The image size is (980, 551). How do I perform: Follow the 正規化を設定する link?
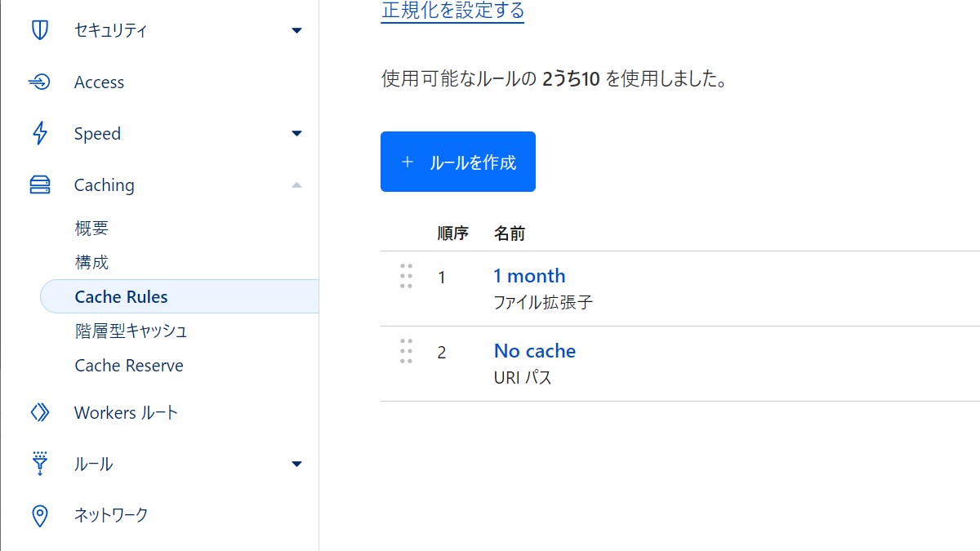(x=452, y=11)
